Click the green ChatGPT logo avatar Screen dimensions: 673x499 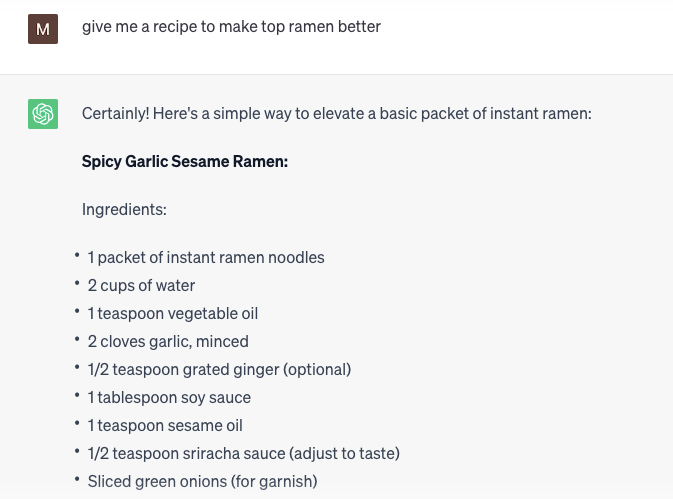pyautogui.click(x=42, y=114)
